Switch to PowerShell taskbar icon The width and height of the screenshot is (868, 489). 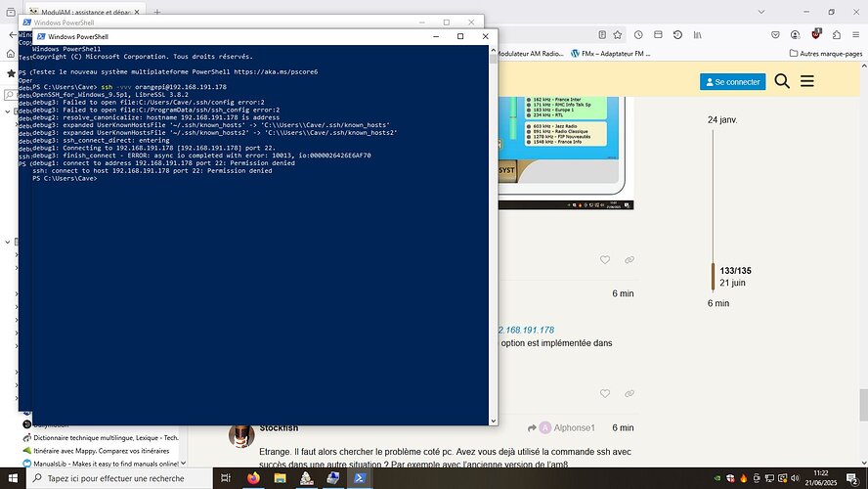tap(360, 478)
